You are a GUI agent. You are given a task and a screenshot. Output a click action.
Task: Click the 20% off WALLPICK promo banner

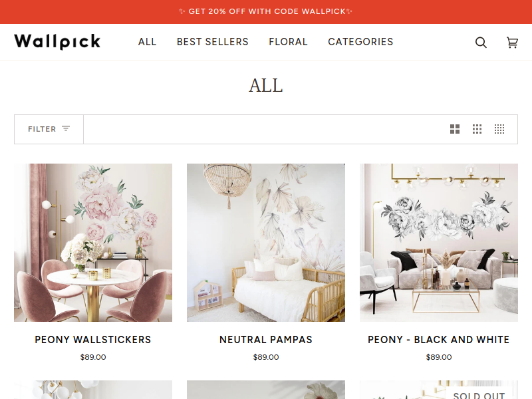click(x=266, y=11)
